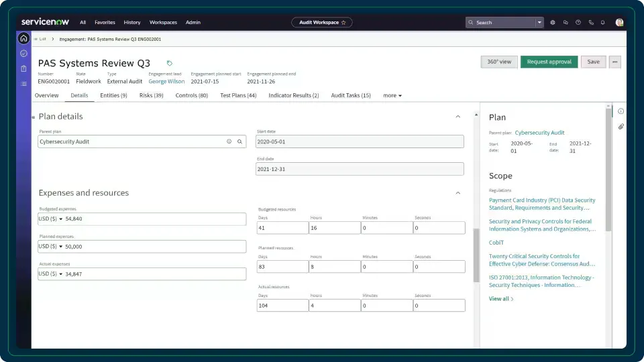Image resolution: width=644 pixels, height=362 pixels.
Task: Switch to the Entities (9) tab
Action: pyautogui.click(x=113, y=95)
